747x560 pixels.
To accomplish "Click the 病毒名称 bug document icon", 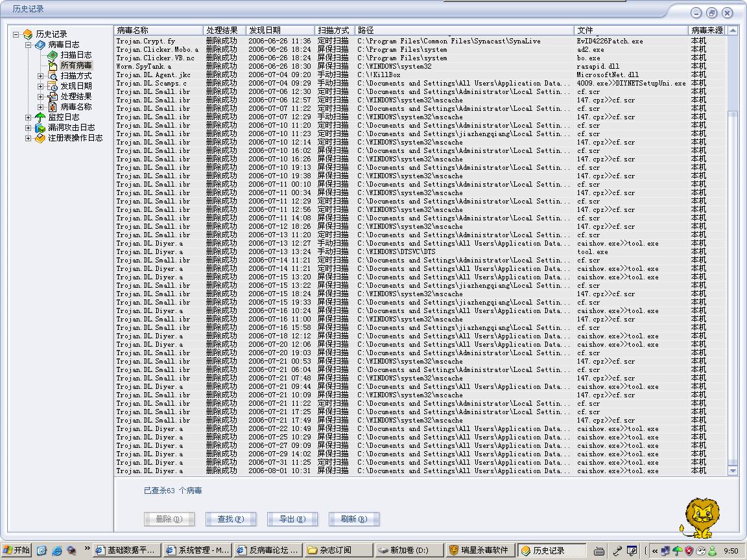I will (53, 107).
